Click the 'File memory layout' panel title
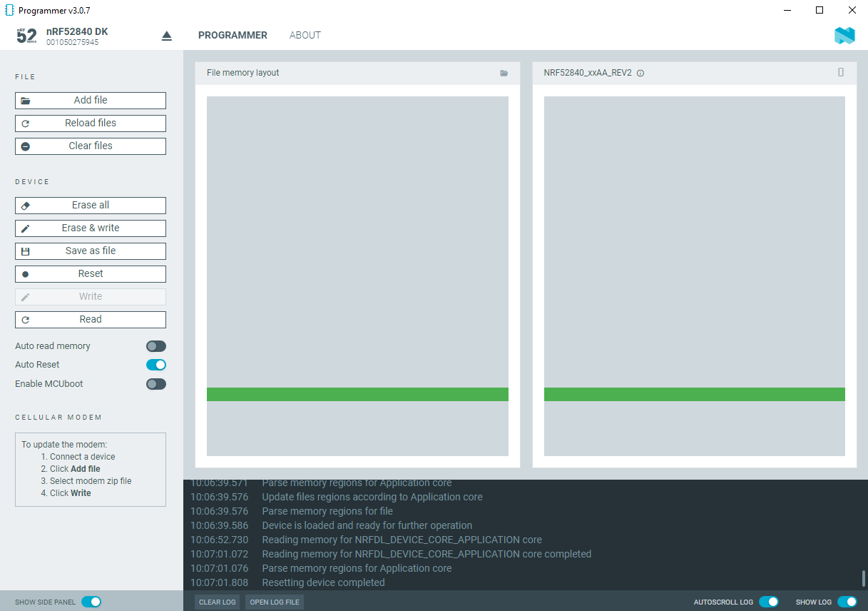 click(x=243, y=73)
